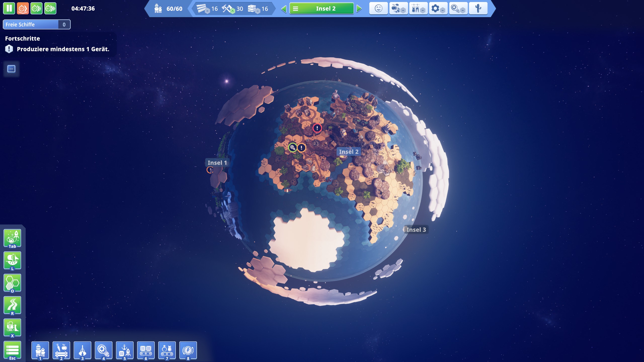Open farming build category 2
644x362 pixels.
tap(61, 351)
